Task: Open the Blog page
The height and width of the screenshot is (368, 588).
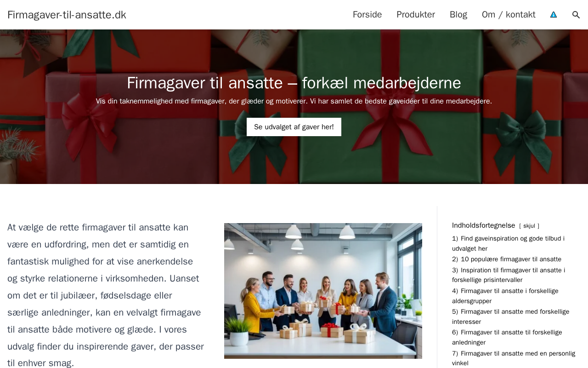Action: [458, 15]
